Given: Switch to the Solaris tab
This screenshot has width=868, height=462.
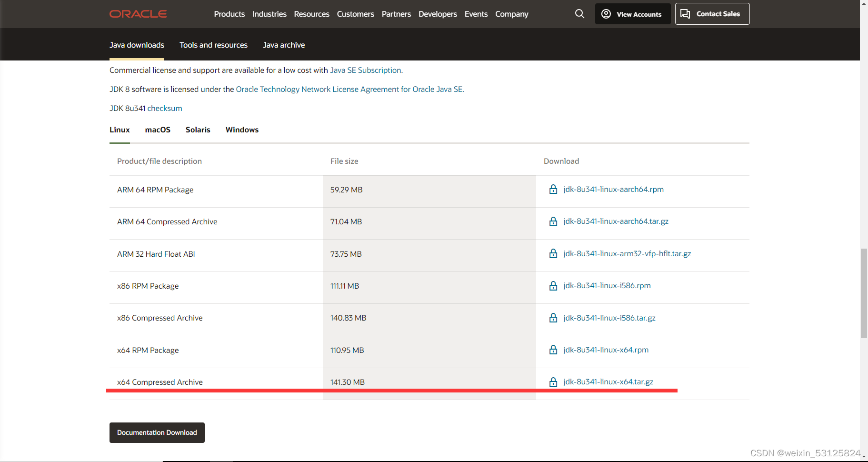Looking at the screenshot, I should (198, 130).
